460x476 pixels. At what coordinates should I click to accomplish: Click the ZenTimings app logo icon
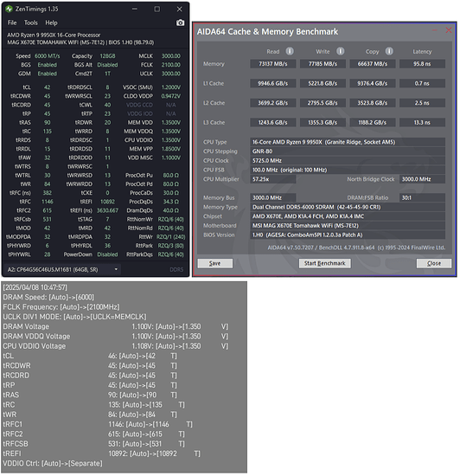9,10
